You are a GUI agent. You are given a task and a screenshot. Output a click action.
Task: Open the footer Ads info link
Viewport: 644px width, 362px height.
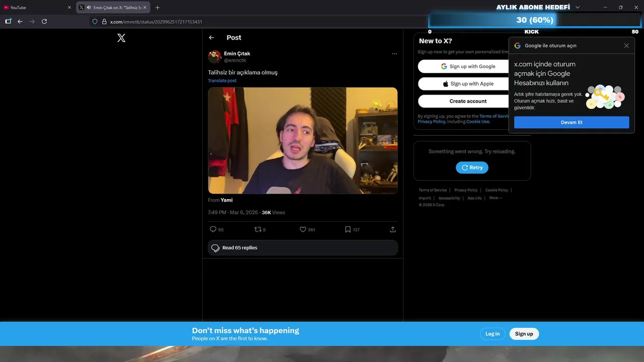coord(474,198)
